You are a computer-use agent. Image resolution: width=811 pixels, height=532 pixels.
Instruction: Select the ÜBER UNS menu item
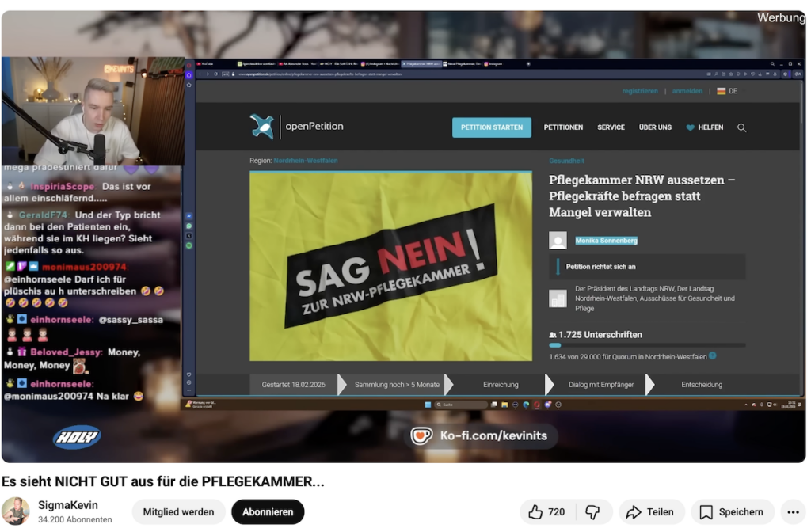[x=655, y=127]
